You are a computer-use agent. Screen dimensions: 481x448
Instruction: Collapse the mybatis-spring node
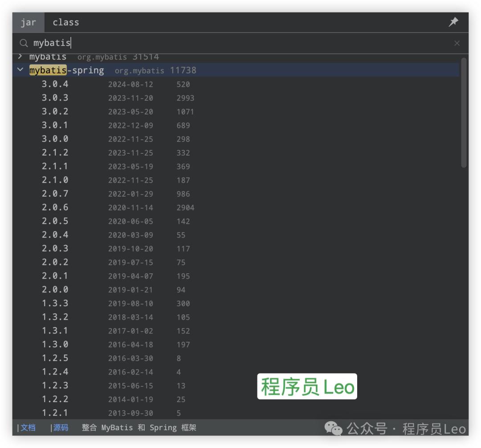point(20,70)
